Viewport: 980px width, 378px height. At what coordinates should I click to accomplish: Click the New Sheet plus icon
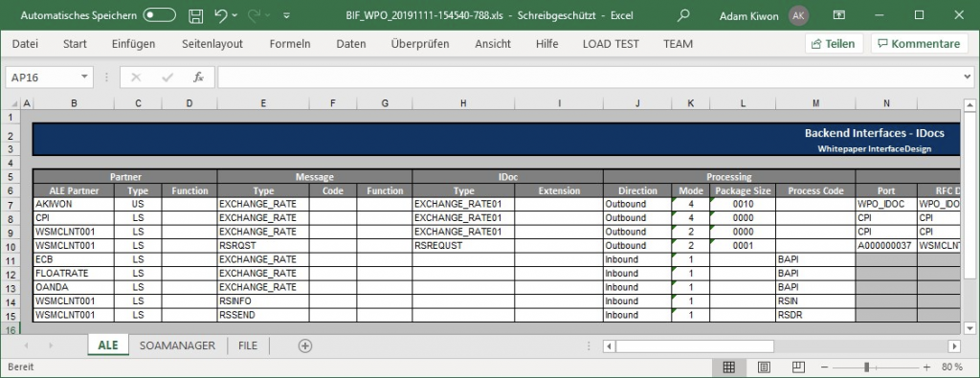tap(305, 345)
